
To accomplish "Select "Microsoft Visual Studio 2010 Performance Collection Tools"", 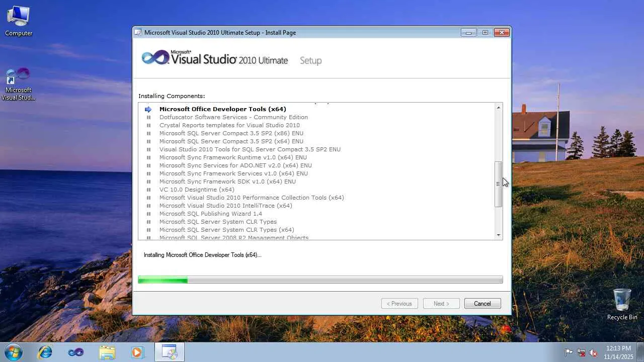I will 252,198.
